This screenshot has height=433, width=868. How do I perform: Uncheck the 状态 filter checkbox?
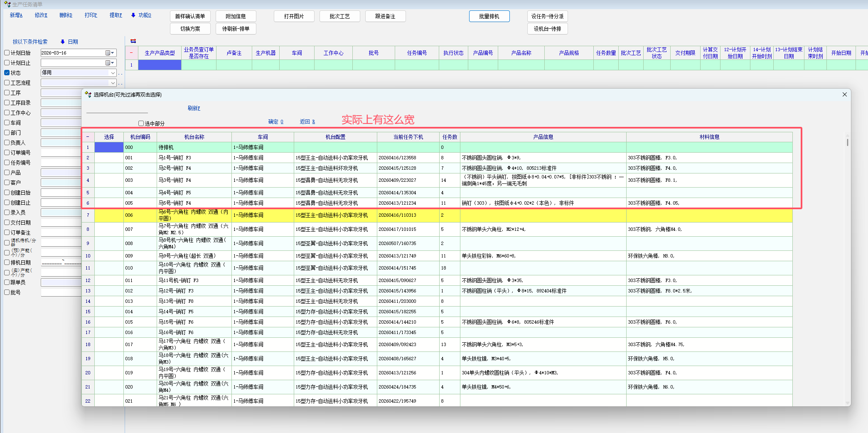click(7, 73)
